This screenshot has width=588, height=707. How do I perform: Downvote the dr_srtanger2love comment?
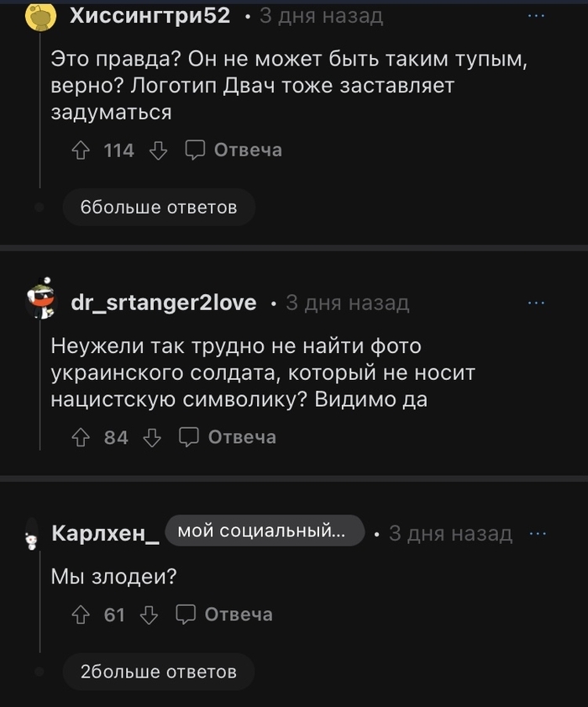click(152, 437)
